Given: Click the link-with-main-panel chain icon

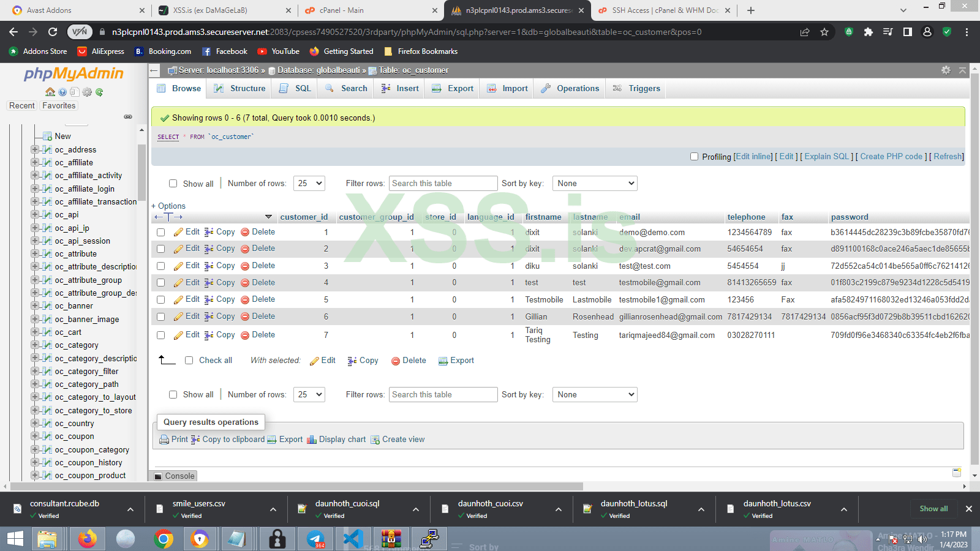Looking at the screenshot, I should (128, 116).
